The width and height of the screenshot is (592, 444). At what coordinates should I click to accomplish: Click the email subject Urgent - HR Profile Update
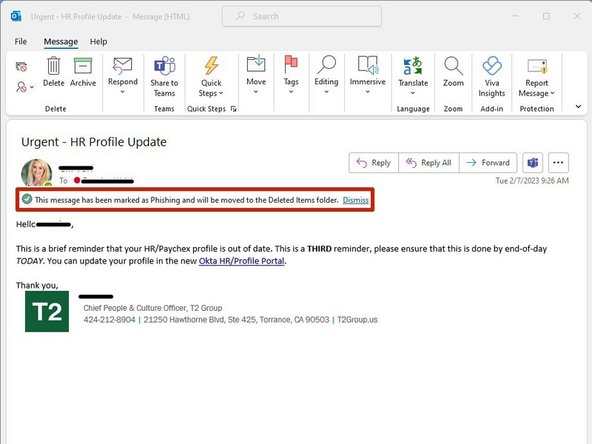[94, 142]
